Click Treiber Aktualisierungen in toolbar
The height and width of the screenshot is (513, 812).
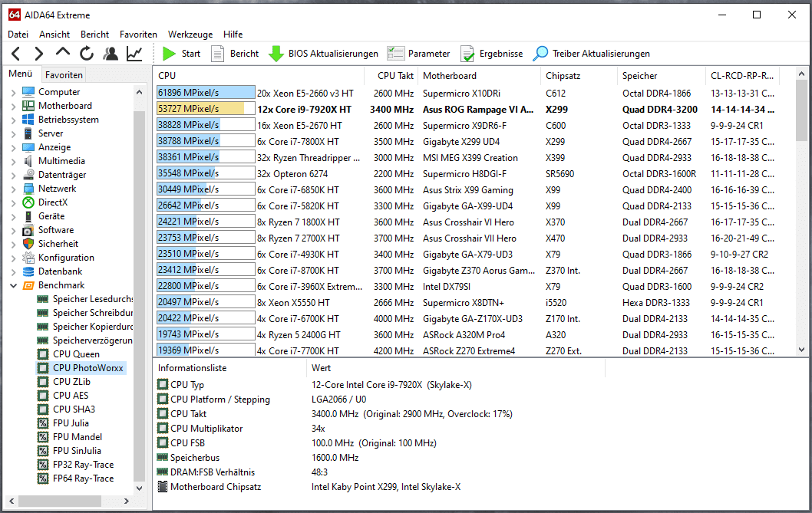point(591,54)
